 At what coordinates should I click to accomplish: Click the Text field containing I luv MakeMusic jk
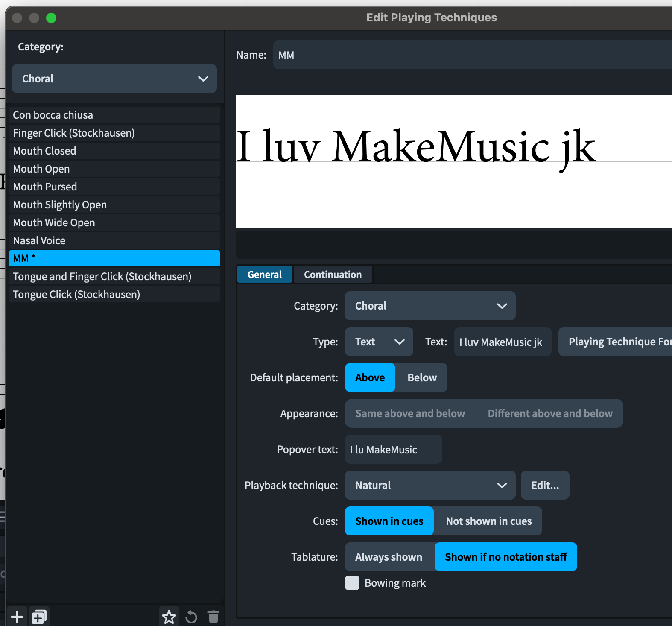click(503, 342)
